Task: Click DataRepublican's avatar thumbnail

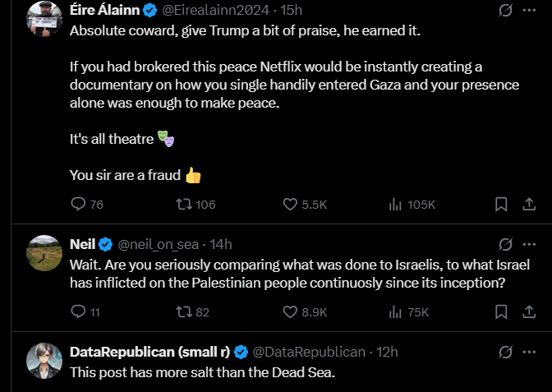Action: pyautogui.click(x=44, y=360)
